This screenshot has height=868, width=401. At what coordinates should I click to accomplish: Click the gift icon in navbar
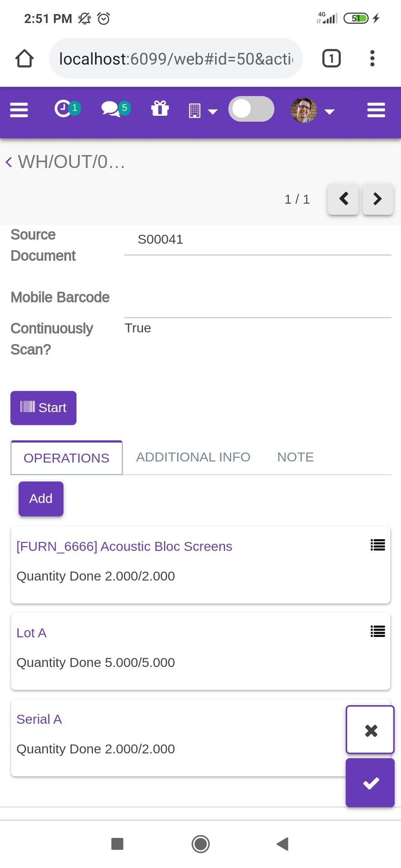(x=160, y=108)
